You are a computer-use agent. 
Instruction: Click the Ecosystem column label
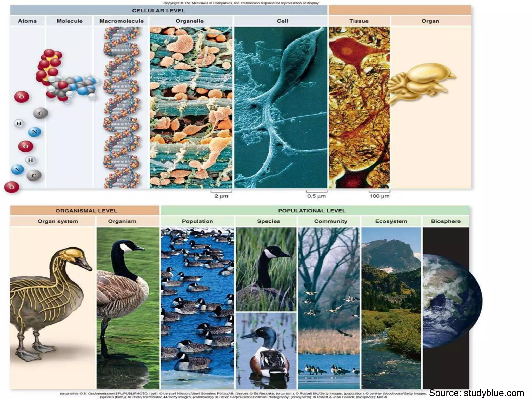coord(391,221)
